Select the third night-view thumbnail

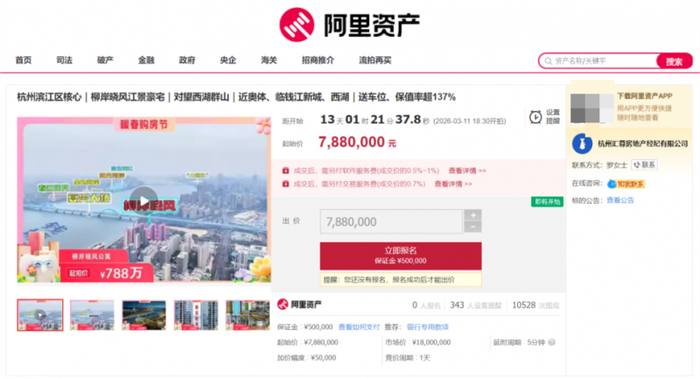(144, 315)
